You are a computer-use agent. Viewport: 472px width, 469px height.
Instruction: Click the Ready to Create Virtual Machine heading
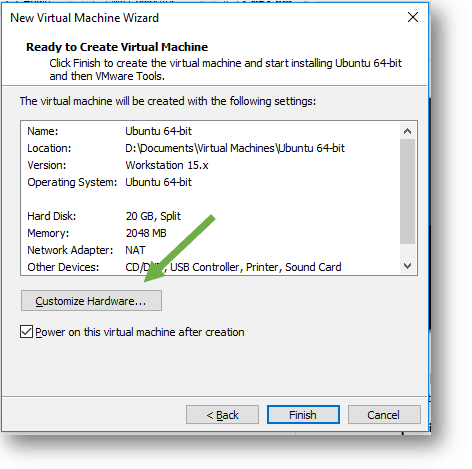(x=117, y=47)
